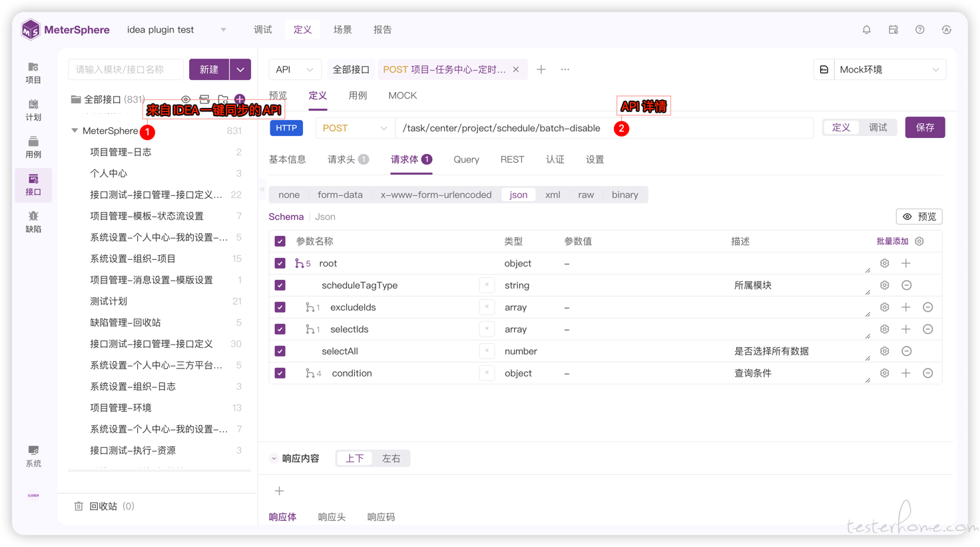Open the 回收站 trash entry
This screenshot has width=980, height=547.
(x=104, y=506)
